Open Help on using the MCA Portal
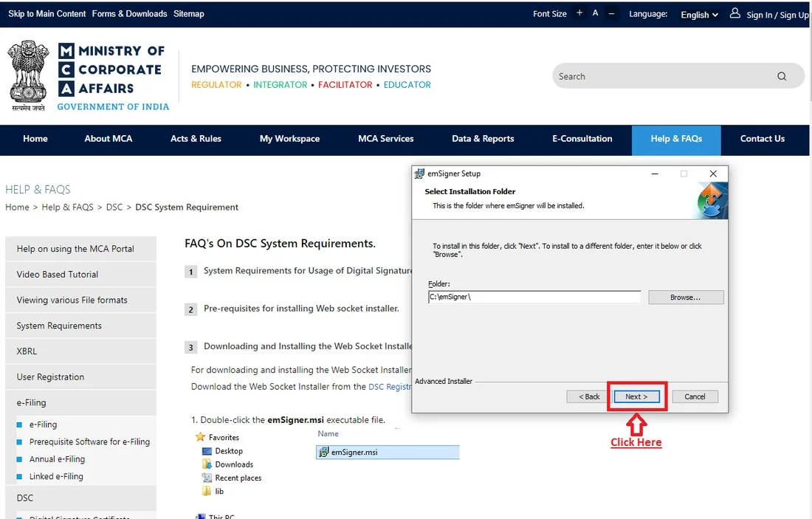812x519 pixels. coord(80,249)
